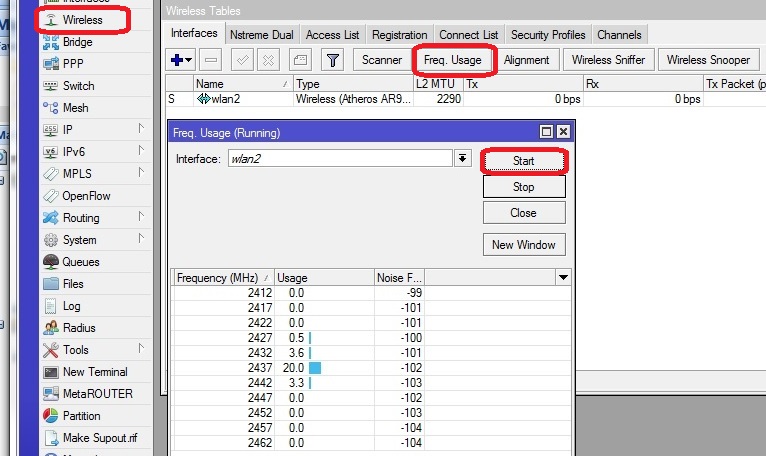This screenshot has height=456, width=766.
Task: Click the red X disable icon
Action: 269,60
